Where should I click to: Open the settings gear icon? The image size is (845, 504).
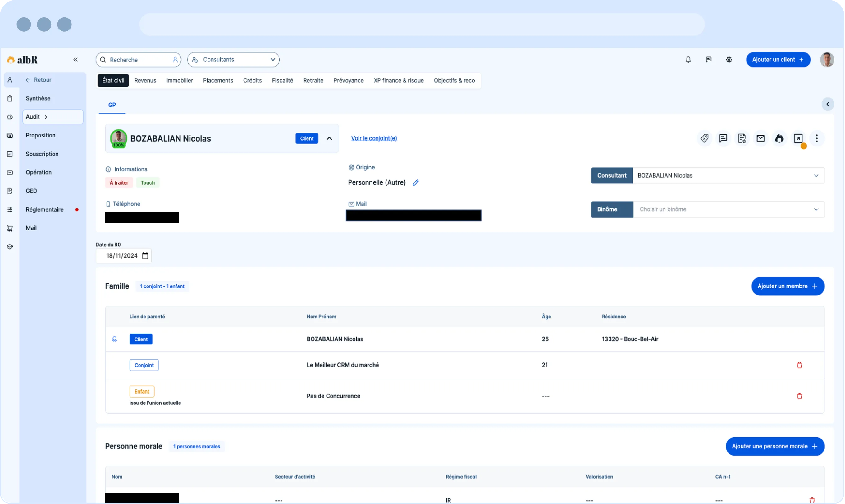729,60
